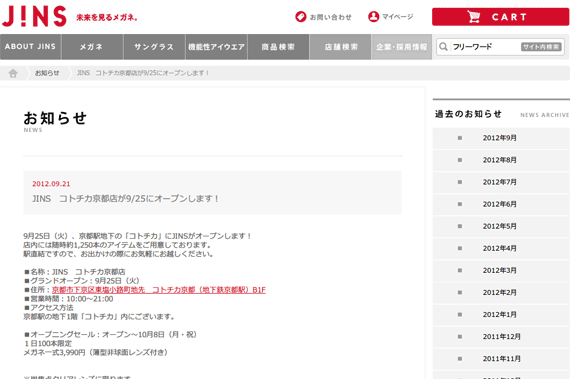
Task: Click the お知らせ page heading
Action: (x=55, y=118)
